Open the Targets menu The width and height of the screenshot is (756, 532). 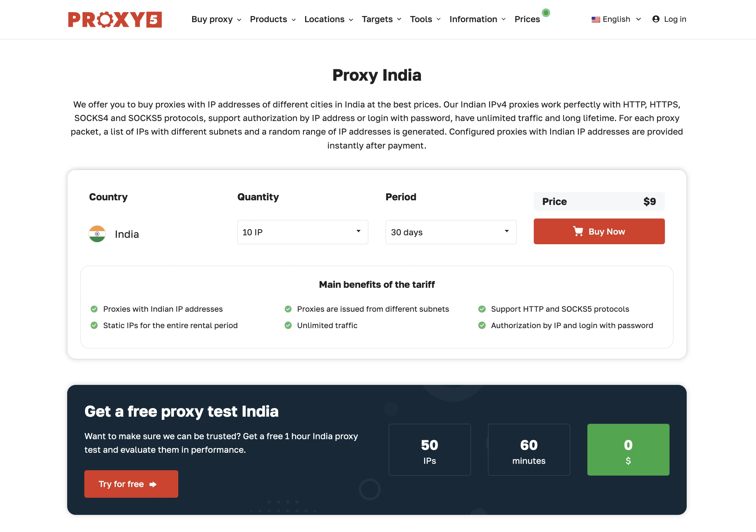click(x=381, y=19)
